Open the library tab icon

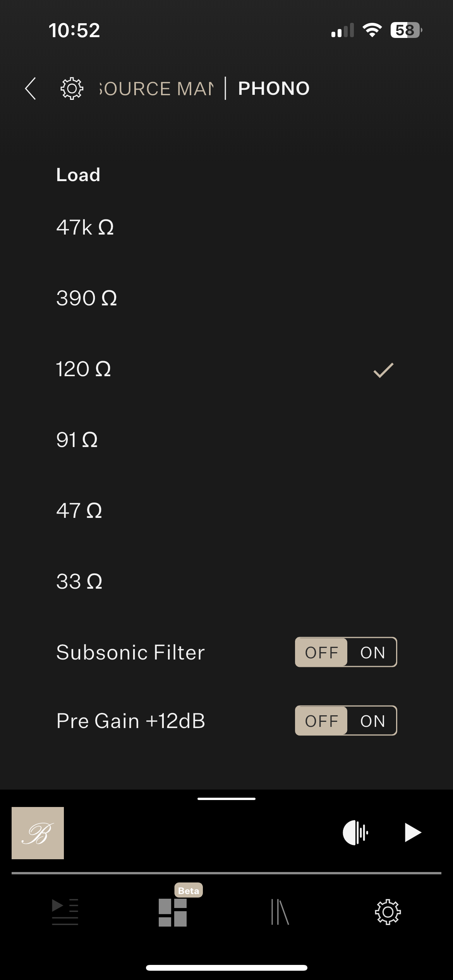point(280,912)
